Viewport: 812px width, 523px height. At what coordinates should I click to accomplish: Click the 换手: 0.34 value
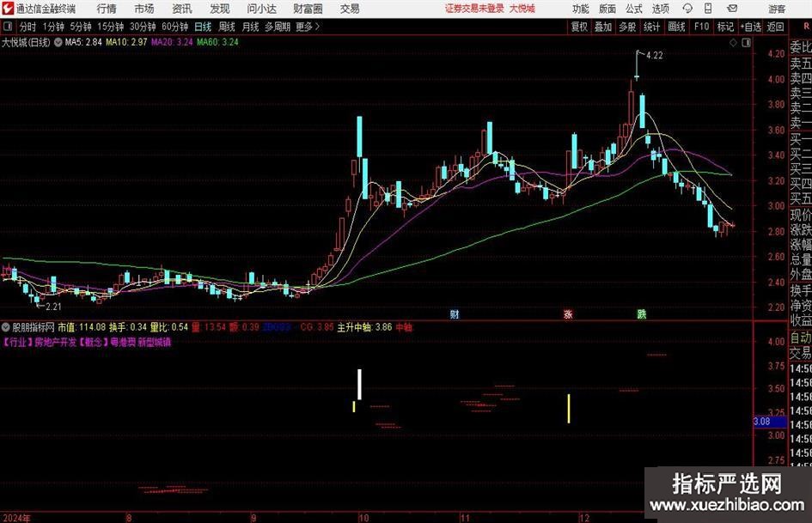128,327
